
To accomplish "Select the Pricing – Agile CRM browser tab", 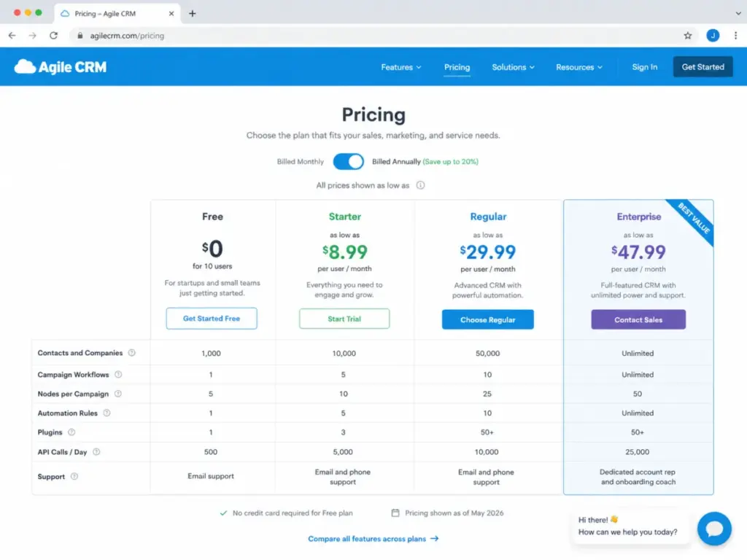I will 117,13.
